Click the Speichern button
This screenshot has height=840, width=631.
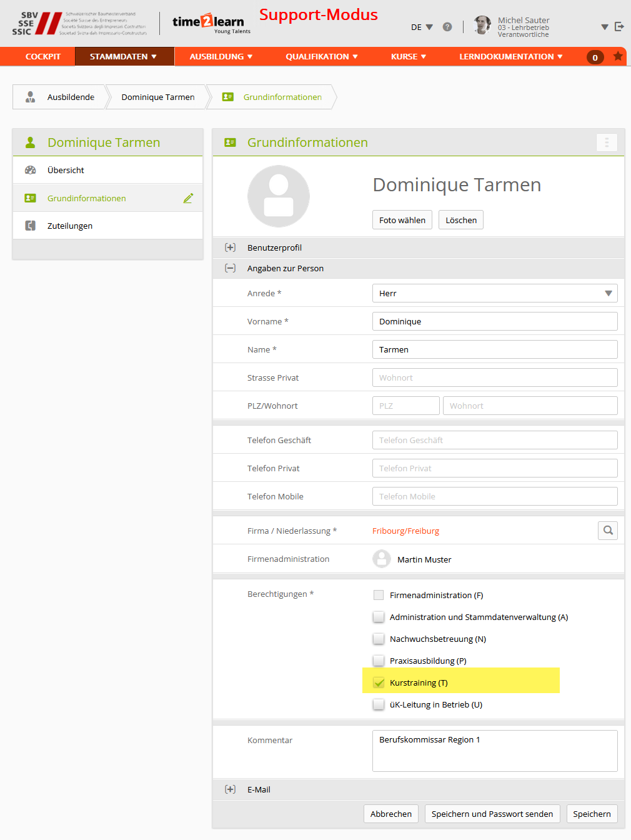pyautogui.click(x=591, y=814)
